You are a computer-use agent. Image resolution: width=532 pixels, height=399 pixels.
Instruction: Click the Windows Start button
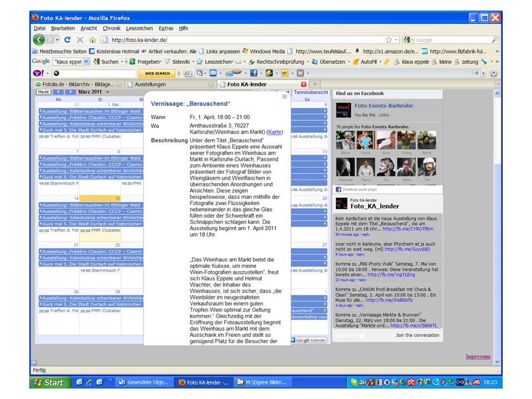tap(49, 382)
